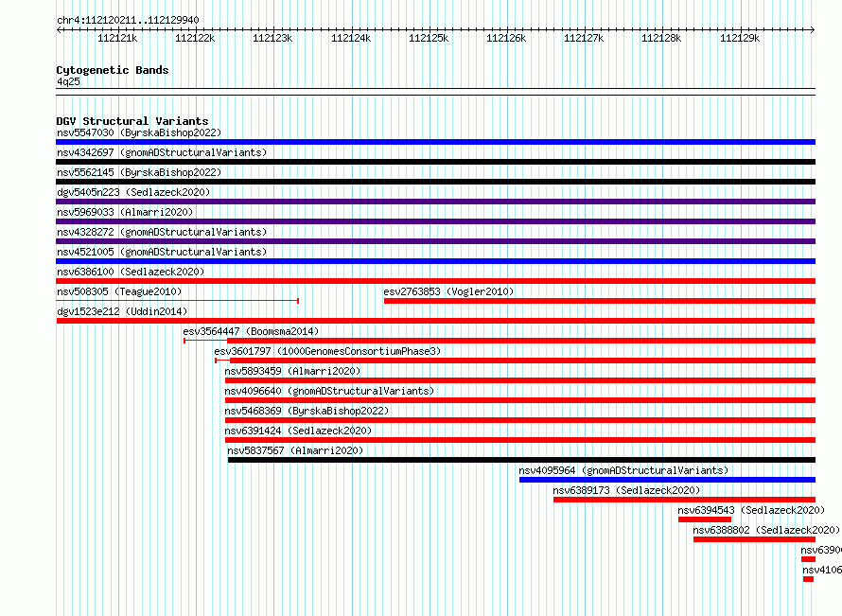Click the chr4:112120211..112129940 region label
The width and height of the screenshot is (842, 616).
pos(128,20)
